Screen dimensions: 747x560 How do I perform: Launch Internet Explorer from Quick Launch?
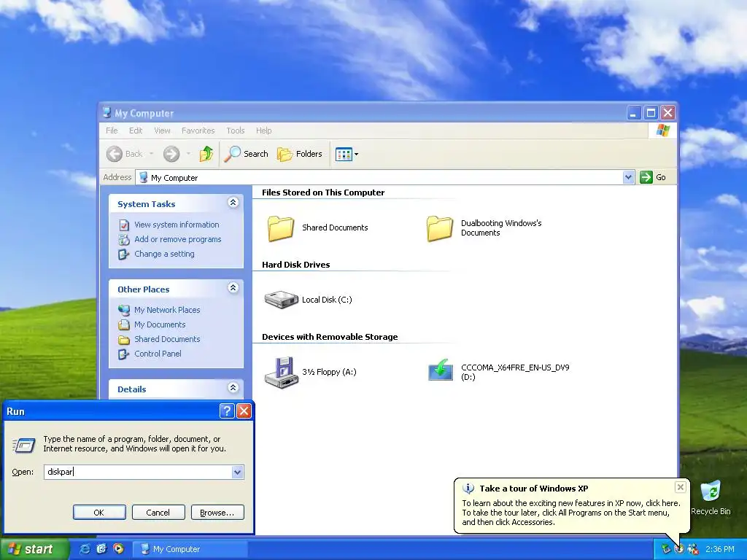85,549
